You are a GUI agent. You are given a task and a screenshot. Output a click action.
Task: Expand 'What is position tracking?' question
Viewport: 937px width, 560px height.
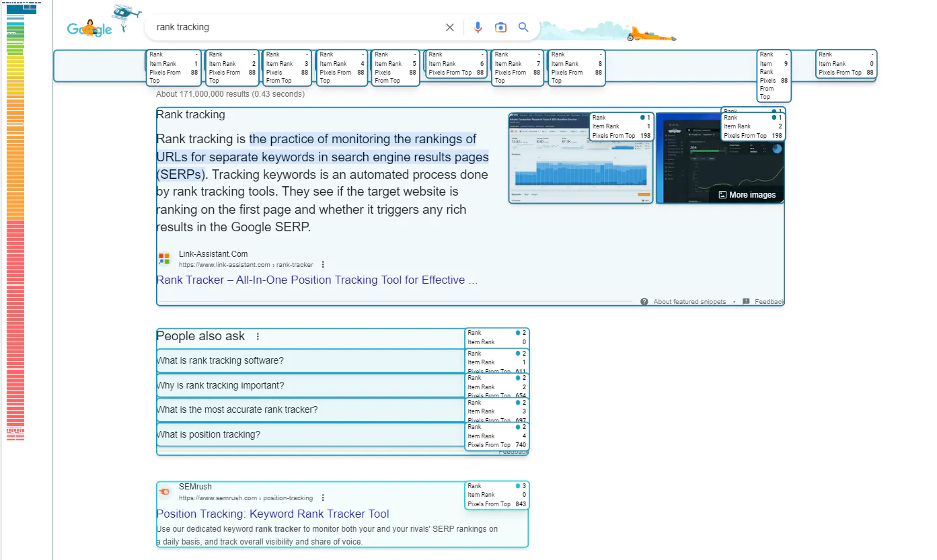pos(342,435)
